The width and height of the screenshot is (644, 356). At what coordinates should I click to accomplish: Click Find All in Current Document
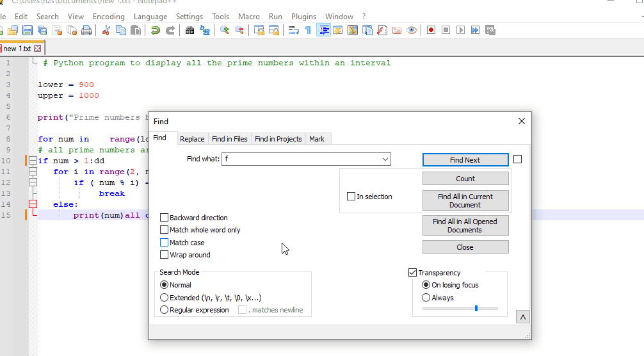(x=465, y=201)
